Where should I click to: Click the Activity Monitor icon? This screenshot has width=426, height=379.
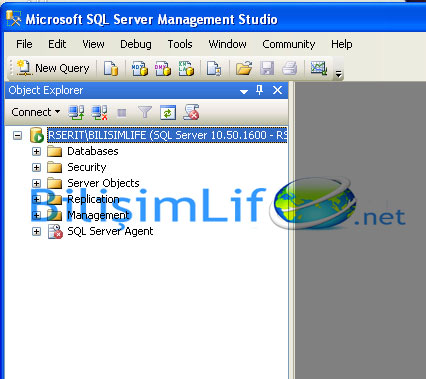coord(319,68)
